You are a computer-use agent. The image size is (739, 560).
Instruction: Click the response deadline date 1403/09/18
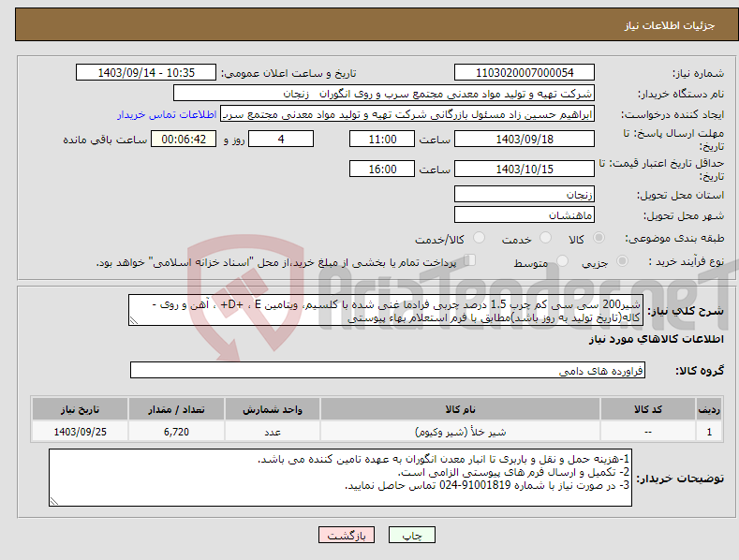525,139
